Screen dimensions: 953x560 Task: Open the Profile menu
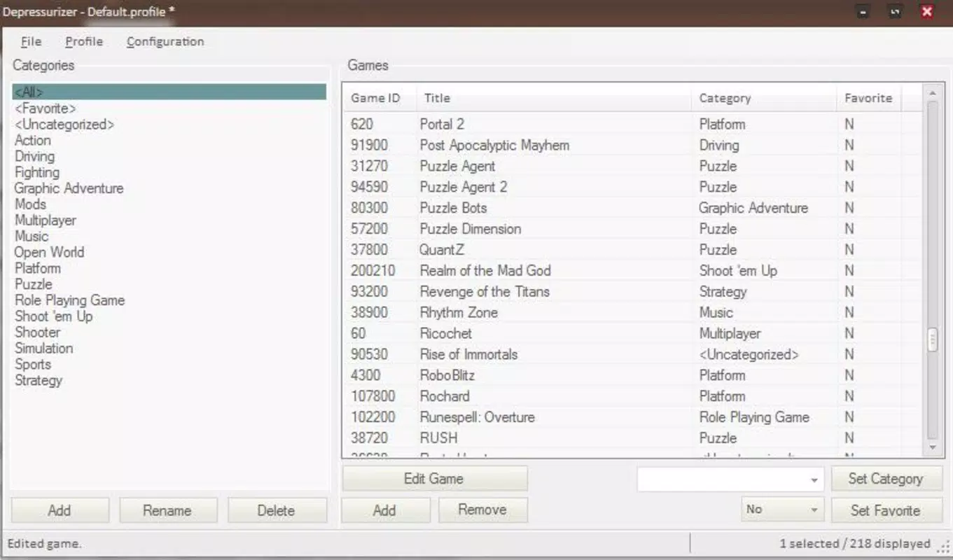[84, 41]
